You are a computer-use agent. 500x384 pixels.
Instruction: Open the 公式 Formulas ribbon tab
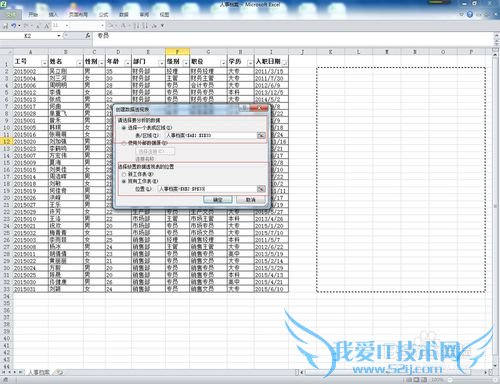(x=104, y=15)
